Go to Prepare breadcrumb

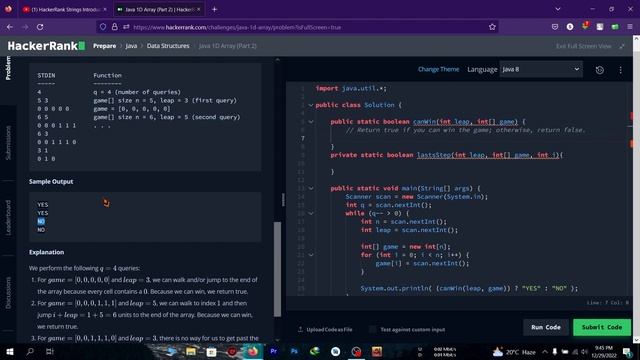pos(104,46)
